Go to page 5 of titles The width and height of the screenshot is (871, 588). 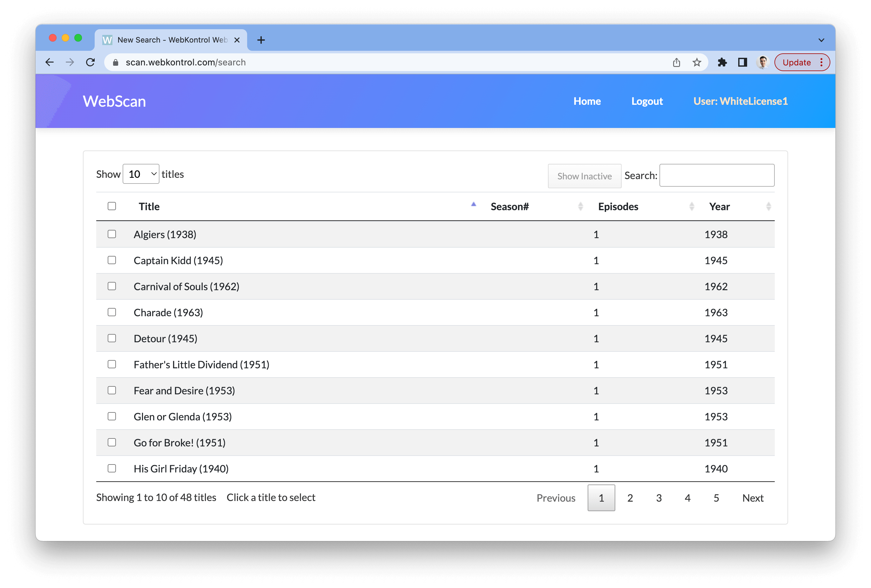point(716,498)
